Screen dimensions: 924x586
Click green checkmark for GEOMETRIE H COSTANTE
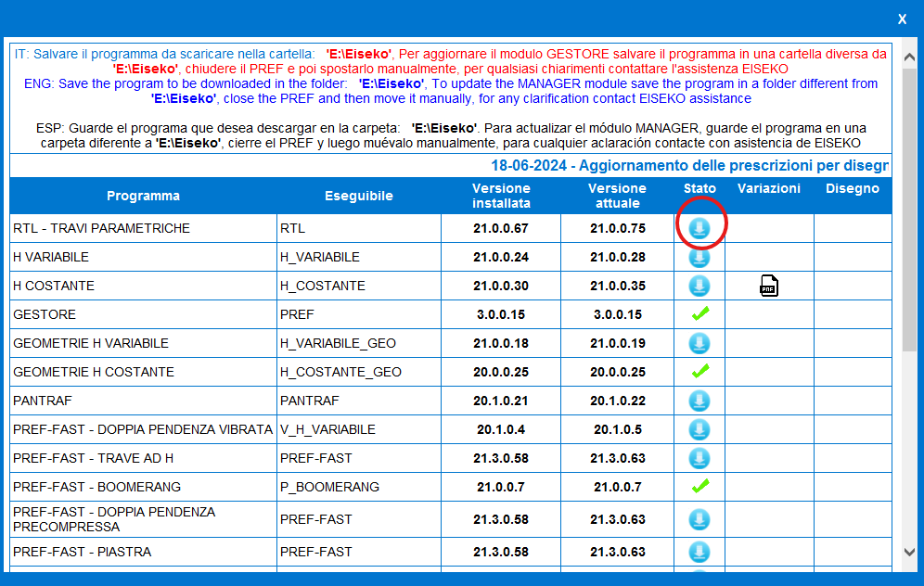click(x=699, y=372)
